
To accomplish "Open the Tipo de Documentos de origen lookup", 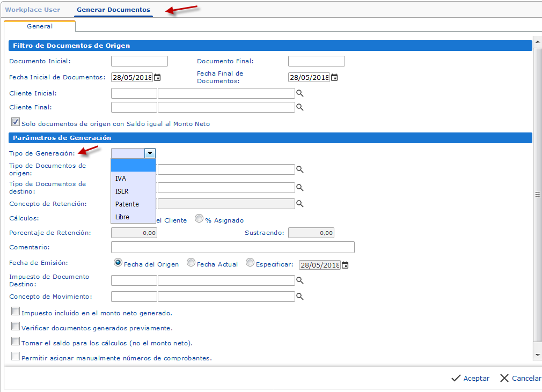I will tap(300, 169).
